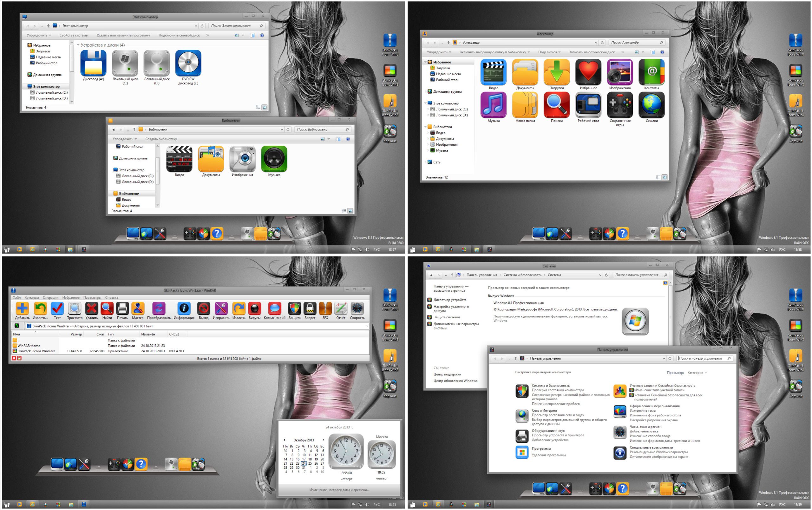Click next month arrow in calendar
Image resolution: width=812 pixels, height=510 pixels.
pos(323,440)
